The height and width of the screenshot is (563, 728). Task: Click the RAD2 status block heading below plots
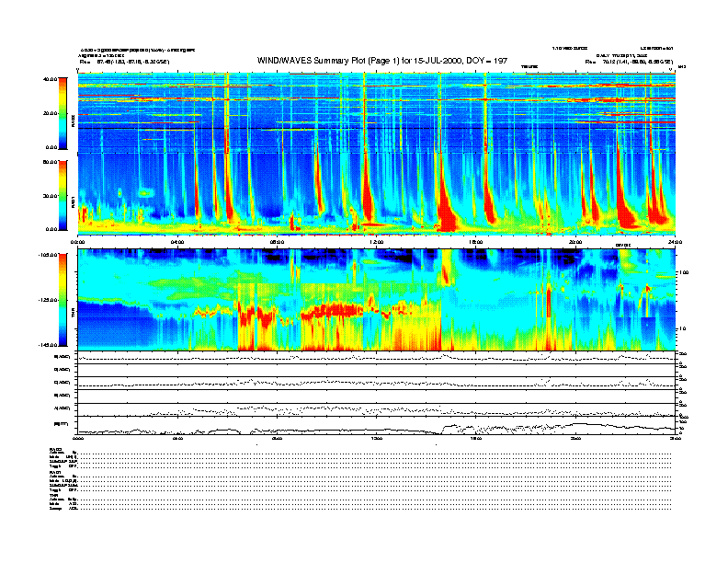pyautogui.click(x=56, y=449)
